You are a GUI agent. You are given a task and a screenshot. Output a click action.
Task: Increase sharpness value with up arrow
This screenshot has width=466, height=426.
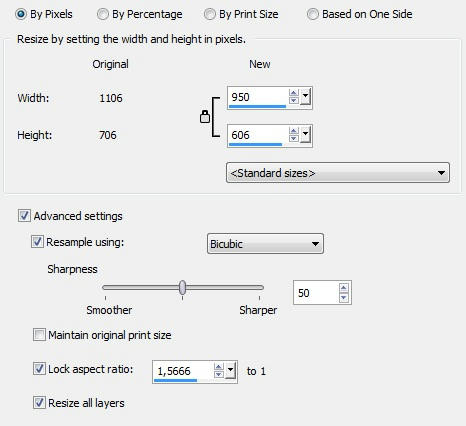(x=344, y=288)
